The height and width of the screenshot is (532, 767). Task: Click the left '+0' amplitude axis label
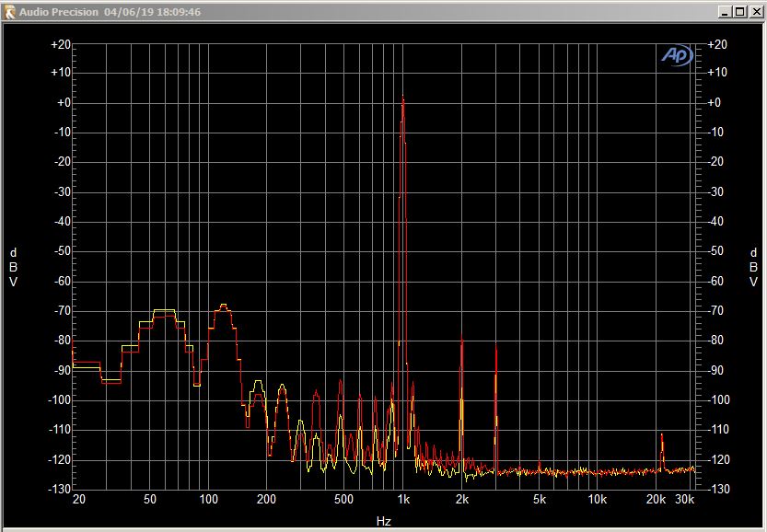tap(64, 103)
